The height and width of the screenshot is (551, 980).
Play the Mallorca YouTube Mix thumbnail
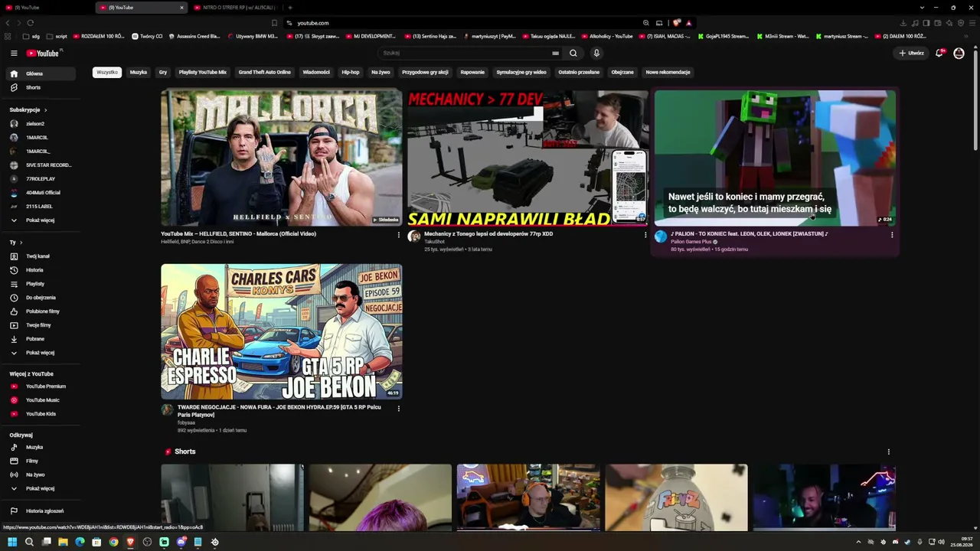281,158
